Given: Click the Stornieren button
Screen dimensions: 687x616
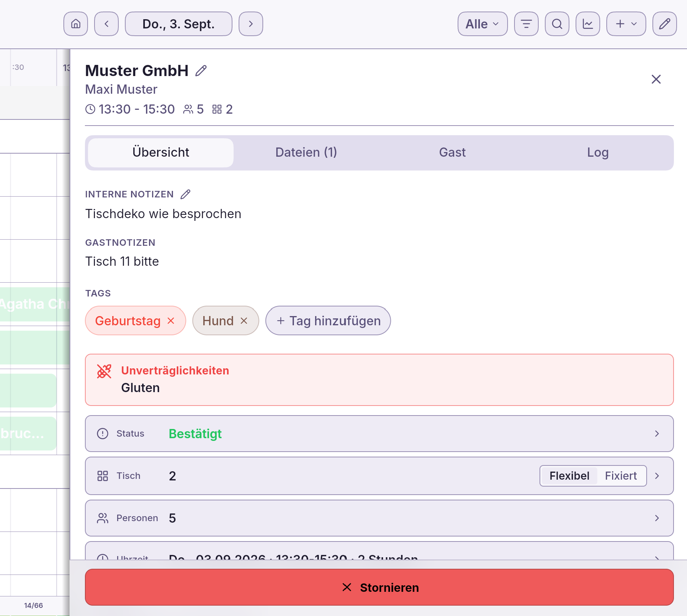Looking at the screenshot, I should point(379,588).
